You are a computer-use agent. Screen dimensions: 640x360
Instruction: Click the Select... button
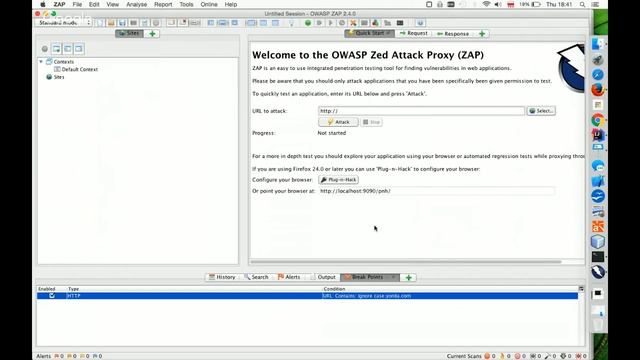click(541, 111)
